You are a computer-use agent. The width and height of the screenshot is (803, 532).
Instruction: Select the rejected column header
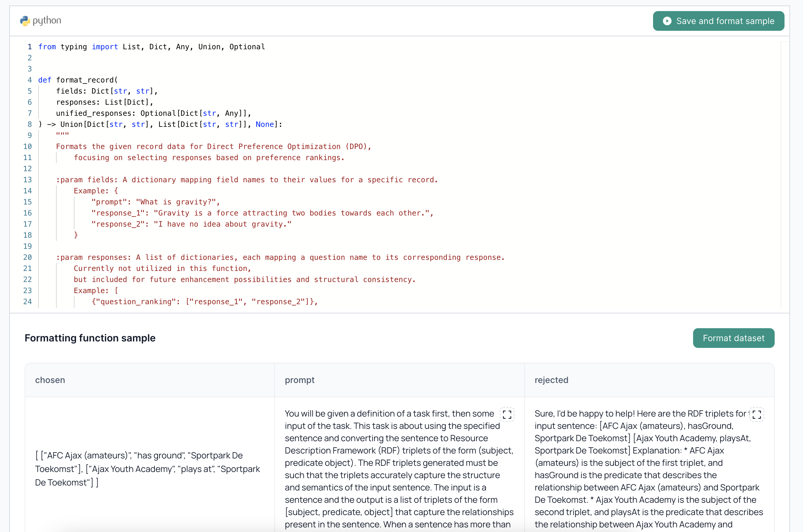tap(551, 380)
